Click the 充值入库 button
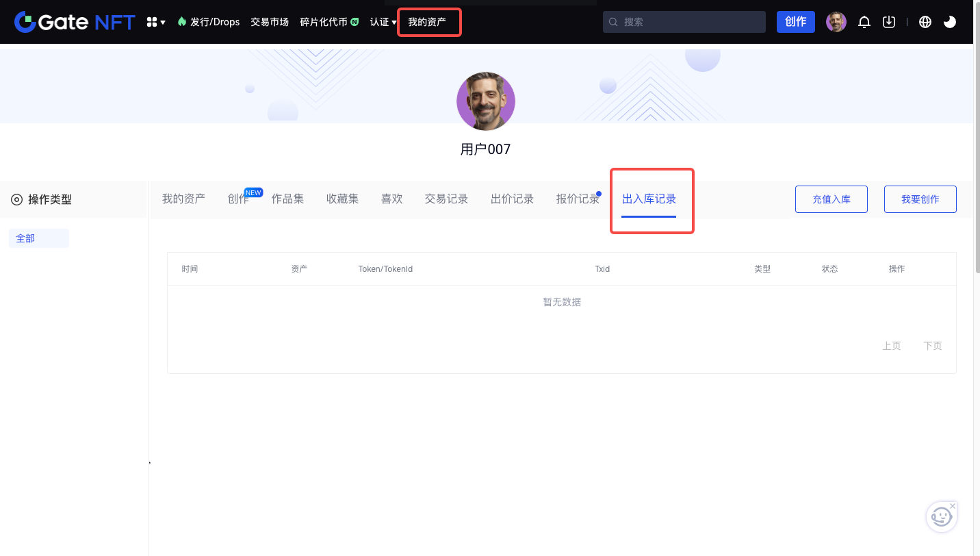Image resolution: width=980 pixels, height=556 pixels. point(831,199)
